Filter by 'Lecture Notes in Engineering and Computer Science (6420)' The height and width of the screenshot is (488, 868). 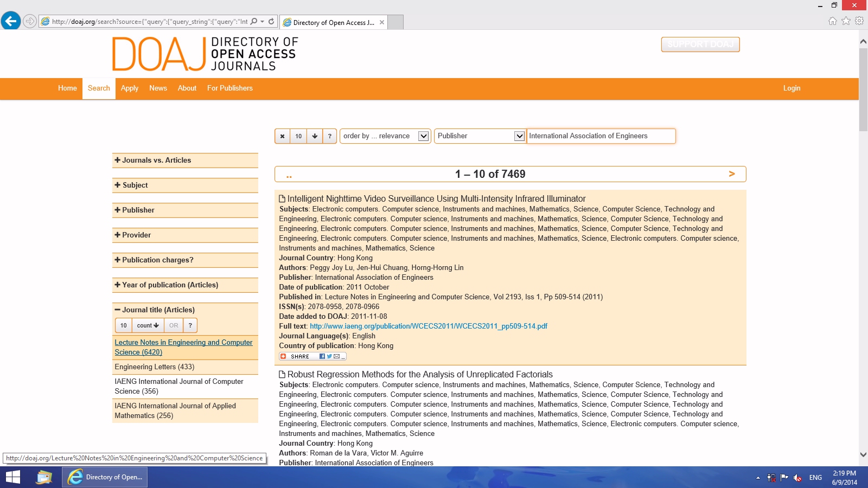point(183,348)
